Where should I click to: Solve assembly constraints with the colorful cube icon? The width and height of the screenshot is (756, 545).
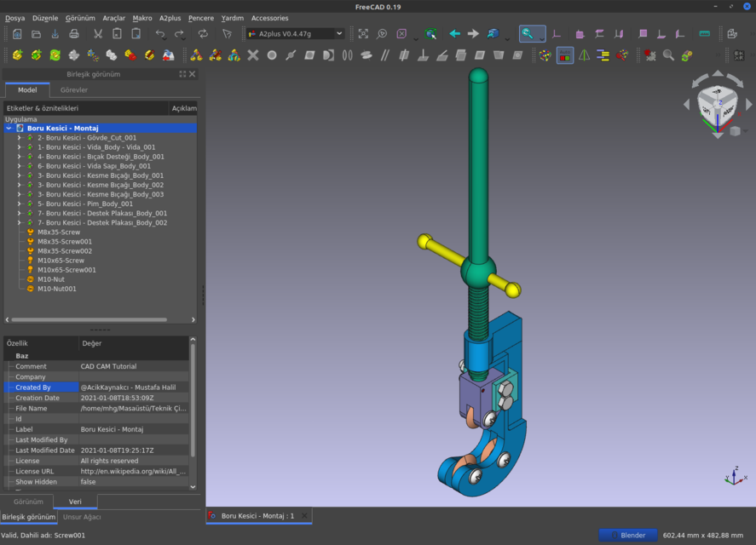pos(546,54)
